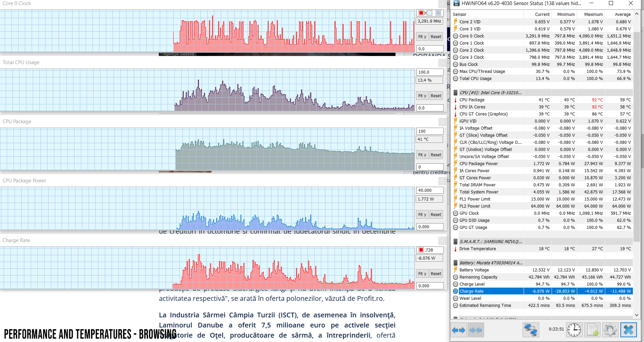Click the drive icon beside S.M.A.R.T. header

[456, 241]
